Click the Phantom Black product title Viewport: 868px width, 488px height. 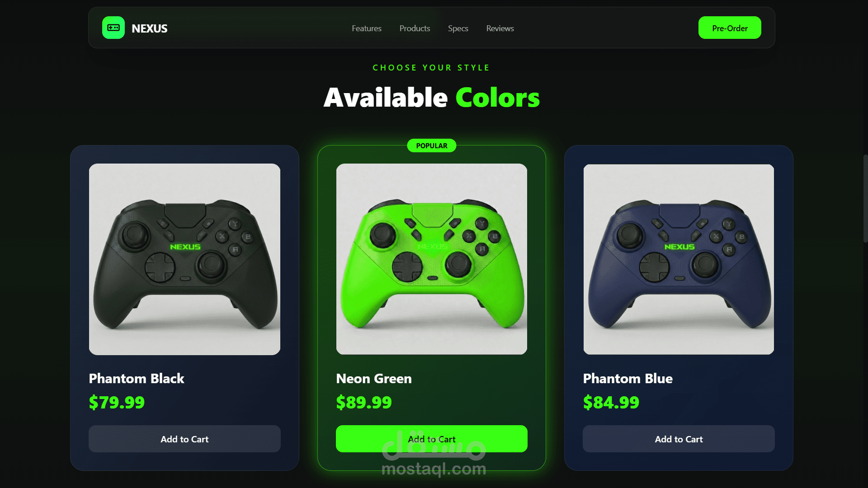tap(137, 379)
